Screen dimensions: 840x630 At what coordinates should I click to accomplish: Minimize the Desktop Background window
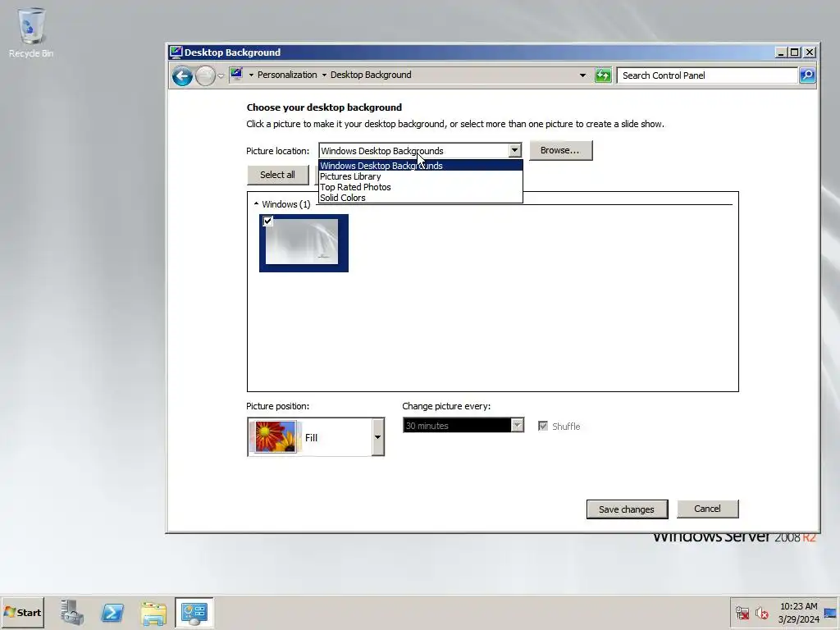tap(781, 52)
